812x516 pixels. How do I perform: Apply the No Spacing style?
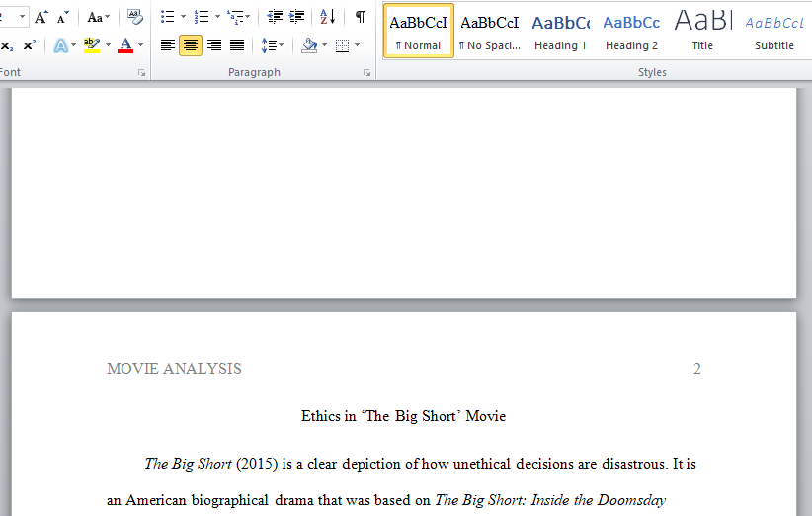[489, 31]
